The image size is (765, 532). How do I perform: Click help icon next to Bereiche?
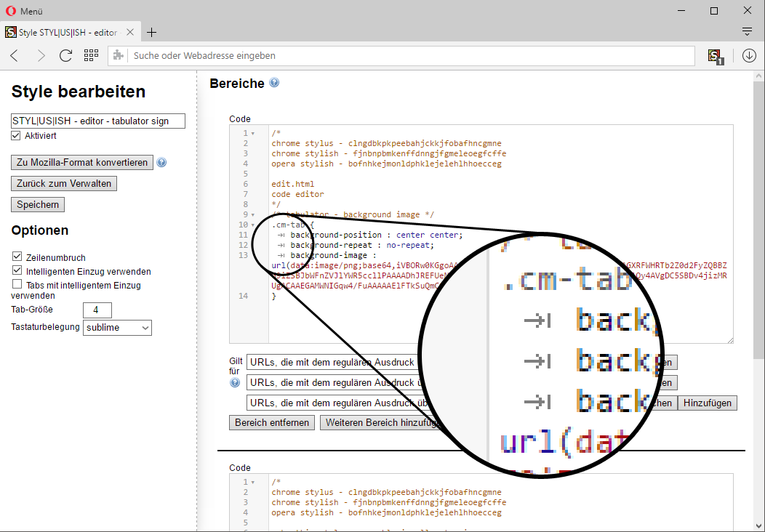274,83
